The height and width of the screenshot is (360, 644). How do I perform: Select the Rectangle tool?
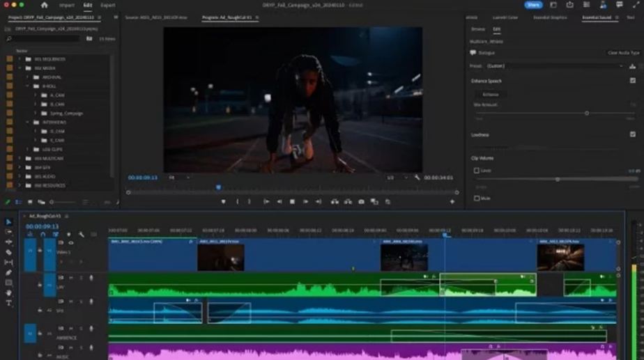point(8,283)
